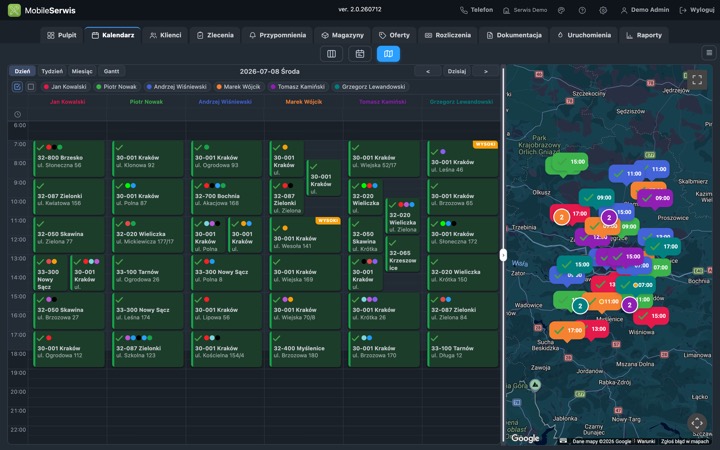This screenshot has height=450, width=720.
Task: Click the calendar-map divider handle
Action: [x=503, y=255]
